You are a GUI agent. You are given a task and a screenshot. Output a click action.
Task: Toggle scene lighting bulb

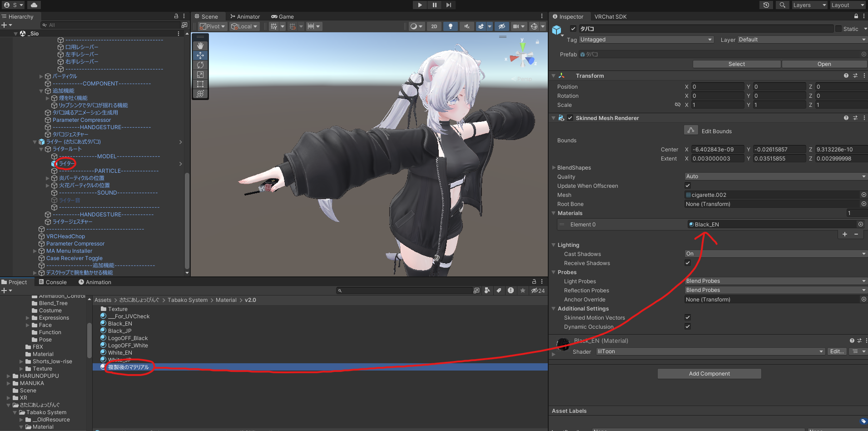450,26
